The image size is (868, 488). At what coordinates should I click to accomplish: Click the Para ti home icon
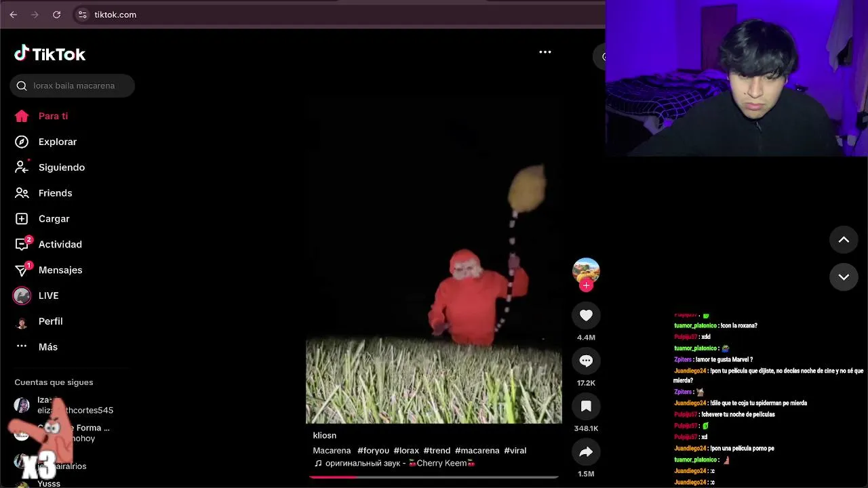click(22, 116)
